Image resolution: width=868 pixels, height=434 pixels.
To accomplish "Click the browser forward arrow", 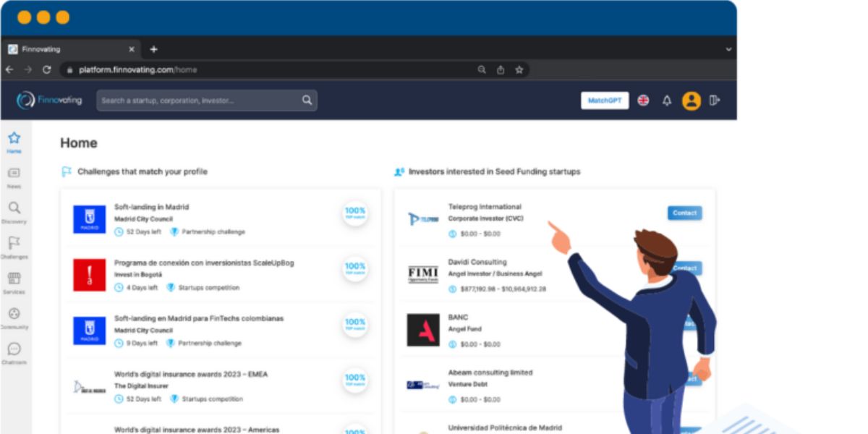I will [28, 70].
